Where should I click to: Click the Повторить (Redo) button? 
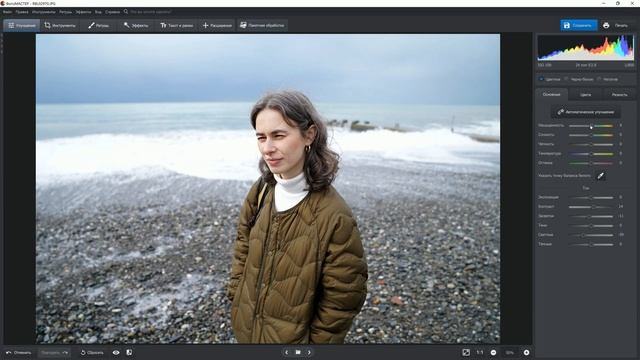point(54,353)
